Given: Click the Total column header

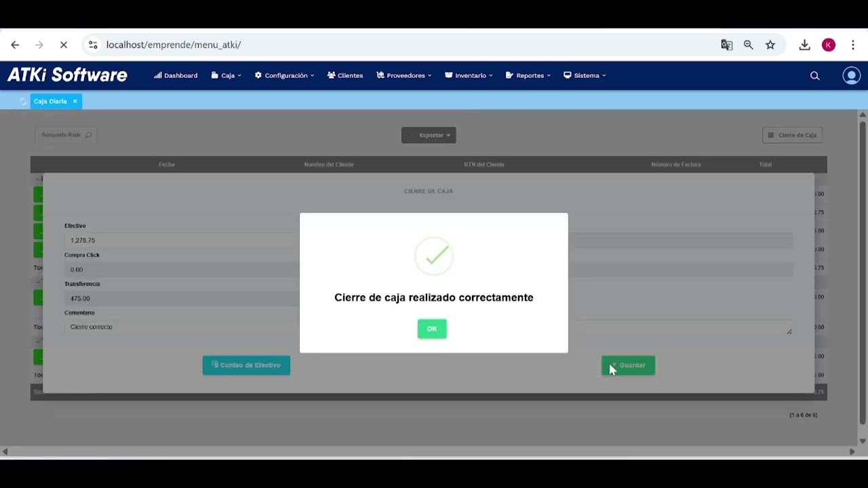Looking at the screenshot, I should [766, 165].
